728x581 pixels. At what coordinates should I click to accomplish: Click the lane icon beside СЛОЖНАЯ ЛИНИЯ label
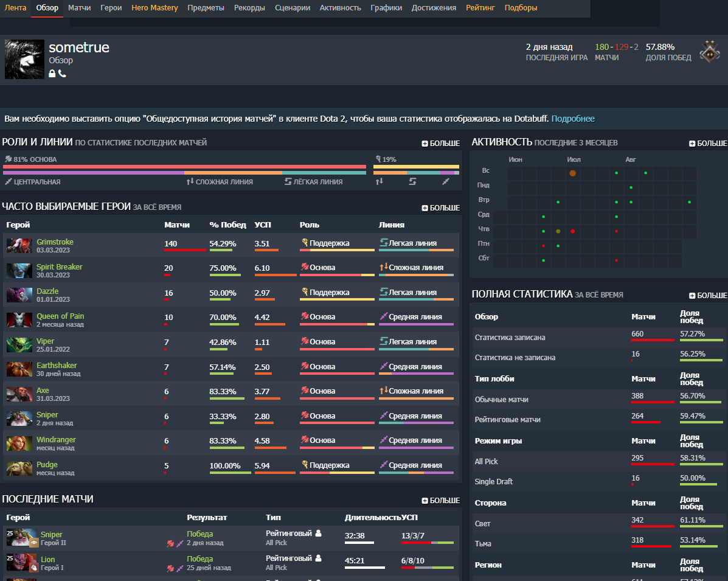(x=190, y=181)
